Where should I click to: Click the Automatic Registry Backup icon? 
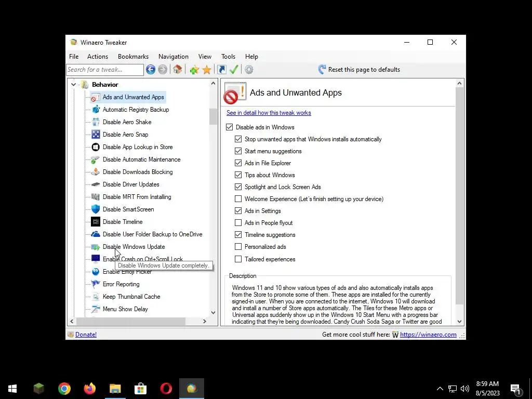coord(96,110)
